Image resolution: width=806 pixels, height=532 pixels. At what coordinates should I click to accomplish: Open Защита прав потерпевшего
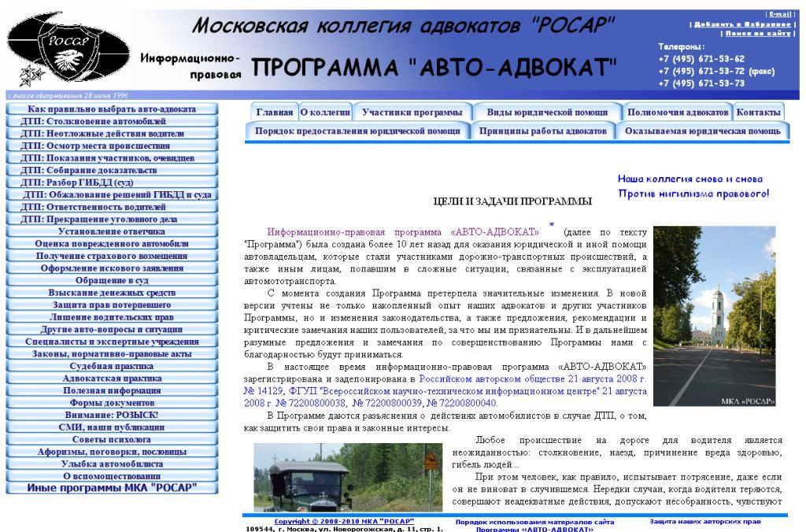pos(112,305)
